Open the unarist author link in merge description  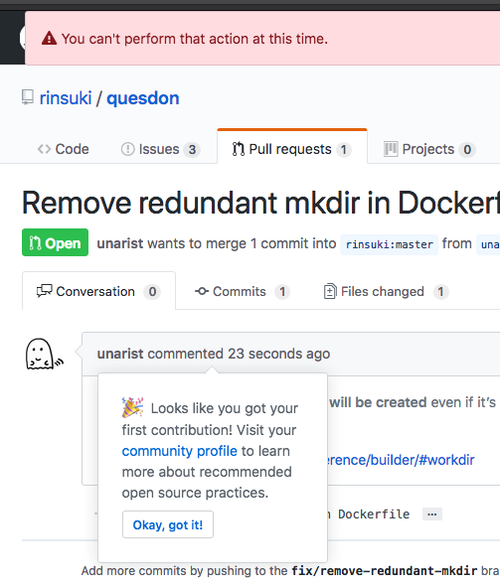pyautogui.click(x=120, y=244)
